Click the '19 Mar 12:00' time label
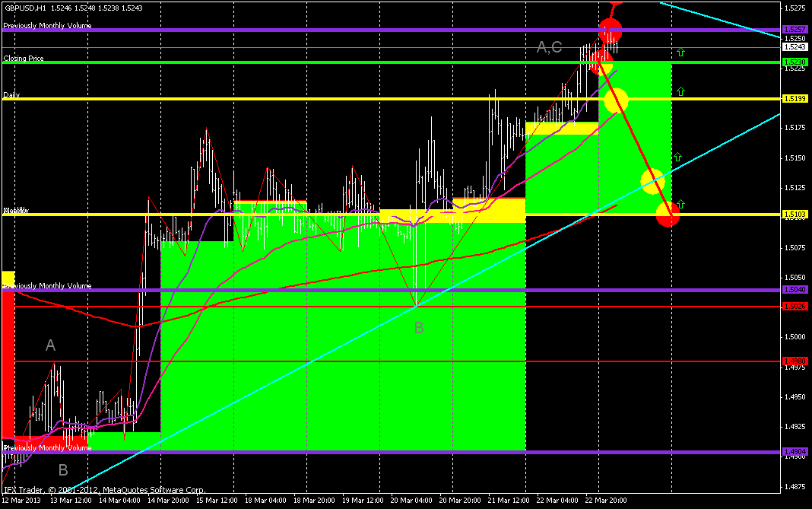This screenshot has height=509, width=812. 363,500
